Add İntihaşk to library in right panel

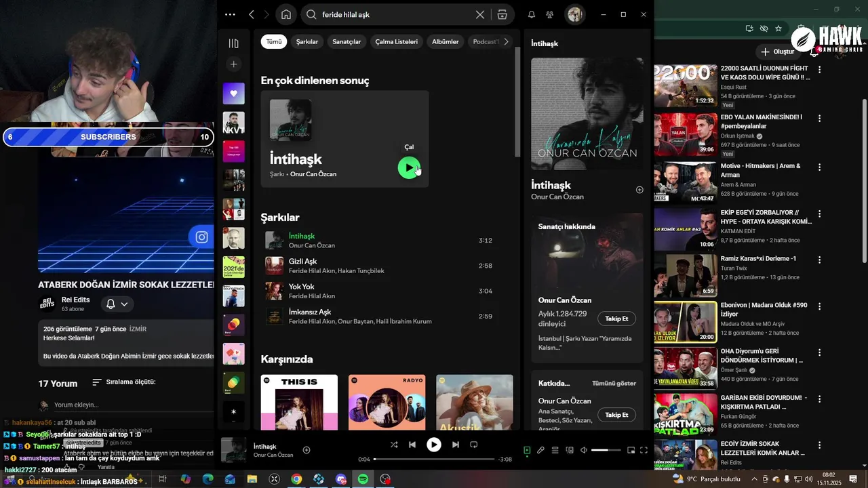pyautogui.click(x=639, y=190)
